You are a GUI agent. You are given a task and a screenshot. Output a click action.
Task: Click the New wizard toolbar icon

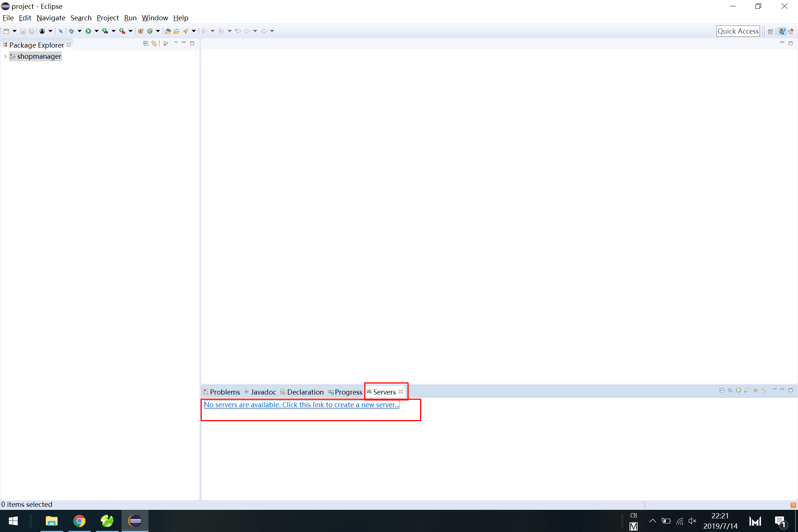(6, 31)
